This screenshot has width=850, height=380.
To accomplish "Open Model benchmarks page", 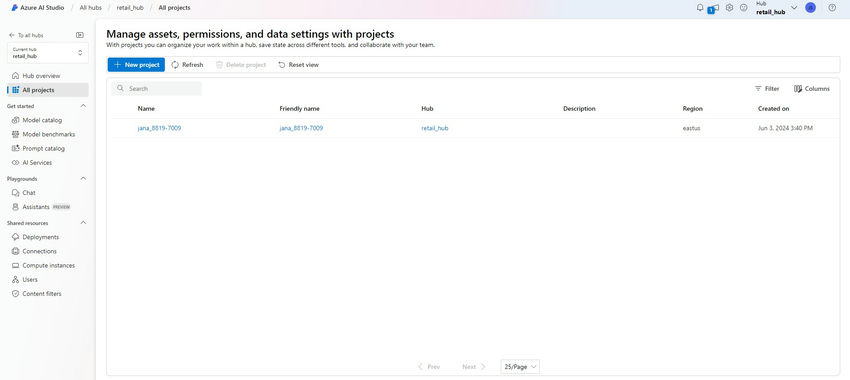I will click(x=48, y=134).
